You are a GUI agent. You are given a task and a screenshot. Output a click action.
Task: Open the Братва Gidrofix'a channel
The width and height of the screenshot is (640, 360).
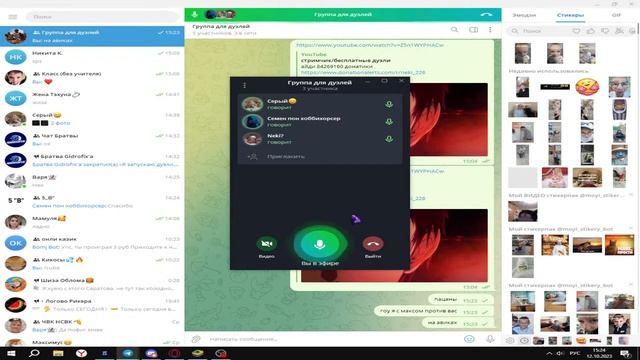(x=92, y=160)
